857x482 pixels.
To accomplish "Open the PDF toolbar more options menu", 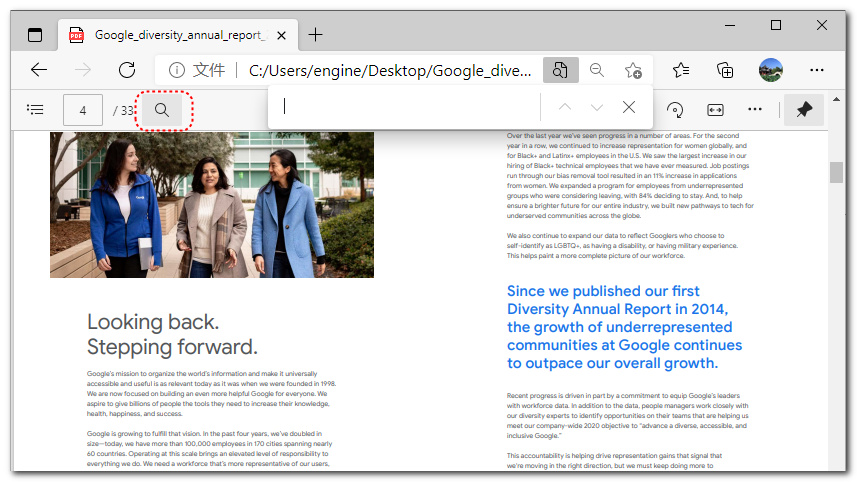I will pos(755,109).
